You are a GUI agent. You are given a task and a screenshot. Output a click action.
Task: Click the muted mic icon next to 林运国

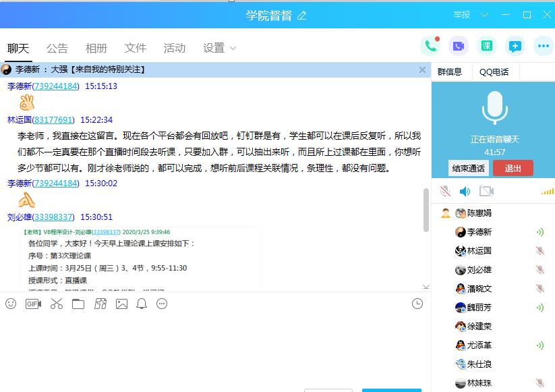tap(539, 251)
